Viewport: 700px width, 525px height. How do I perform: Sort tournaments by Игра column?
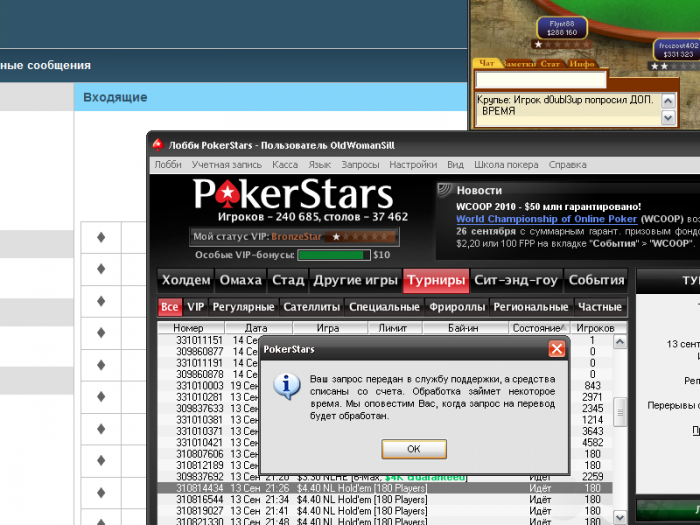coord(330,328)
